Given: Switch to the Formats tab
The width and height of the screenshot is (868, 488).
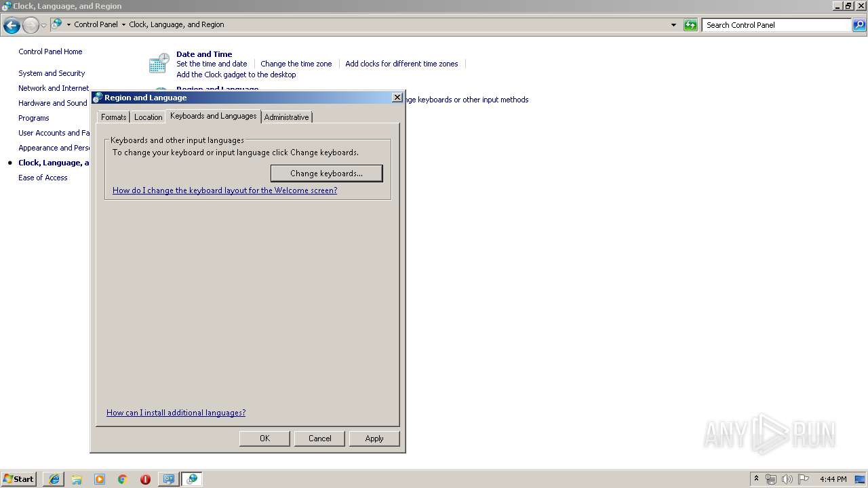Looking at the screenshot, I should tap(113, 117).
